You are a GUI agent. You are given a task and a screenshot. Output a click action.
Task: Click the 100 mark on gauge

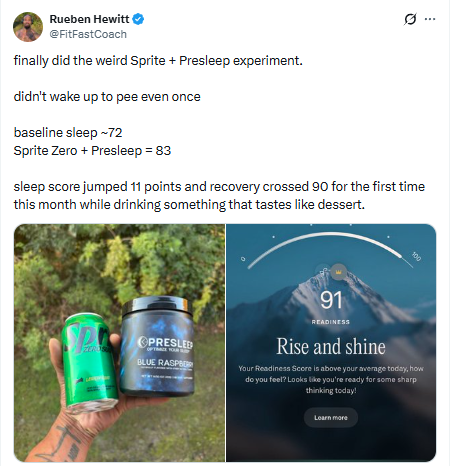(x=416, y=256)
